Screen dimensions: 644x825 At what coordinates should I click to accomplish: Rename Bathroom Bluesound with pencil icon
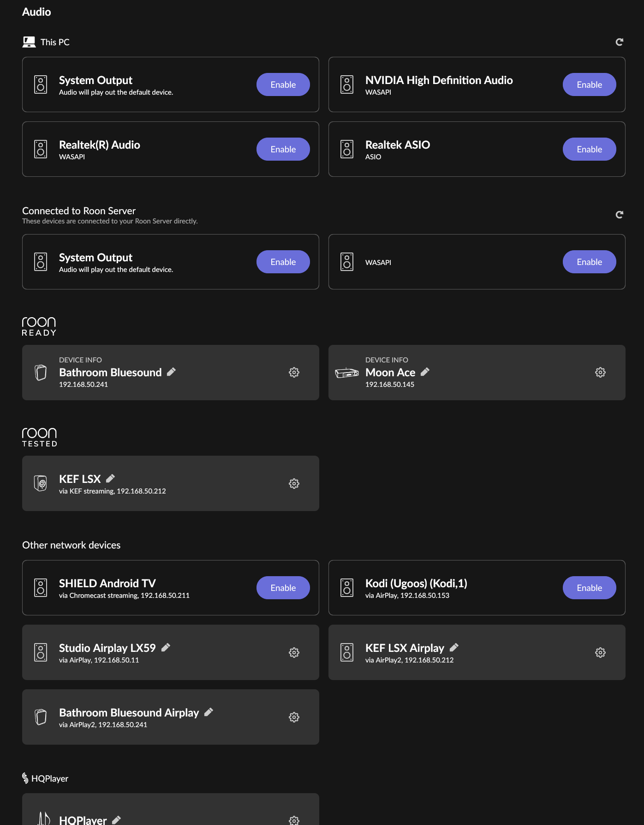[171, 372]
